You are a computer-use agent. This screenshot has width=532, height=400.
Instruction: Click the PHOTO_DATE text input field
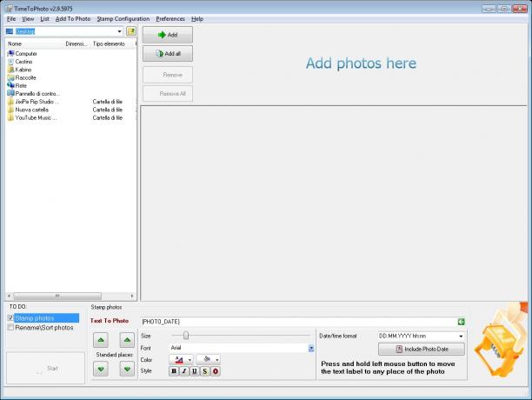(298, 321)
